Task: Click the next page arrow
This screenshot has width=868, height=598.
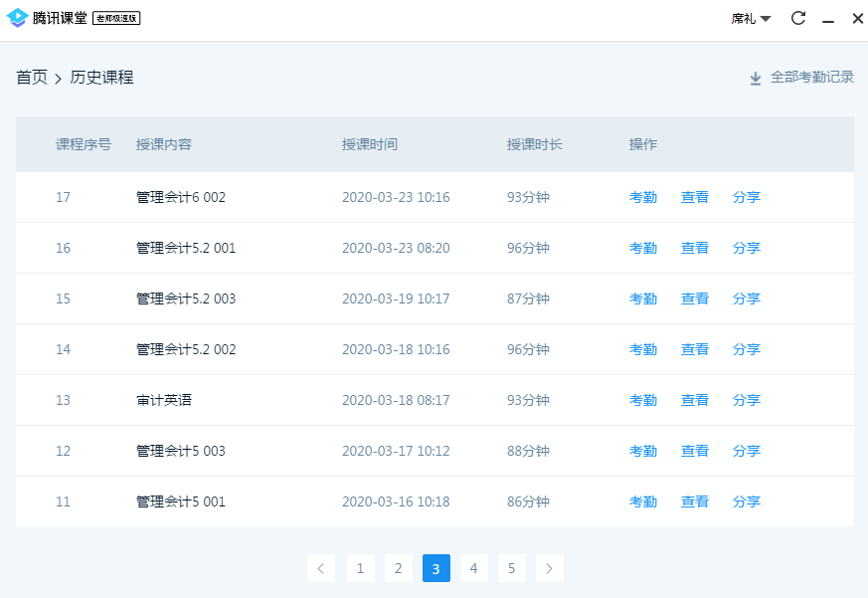Action: (x=550, y=568)
